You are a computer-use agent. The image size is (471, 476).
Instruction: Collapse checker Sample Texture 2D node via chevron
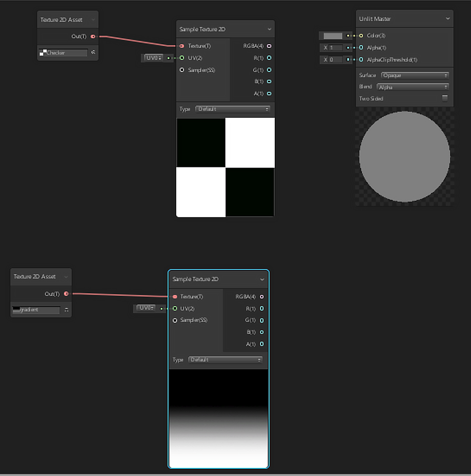click(x=269, y=29)
